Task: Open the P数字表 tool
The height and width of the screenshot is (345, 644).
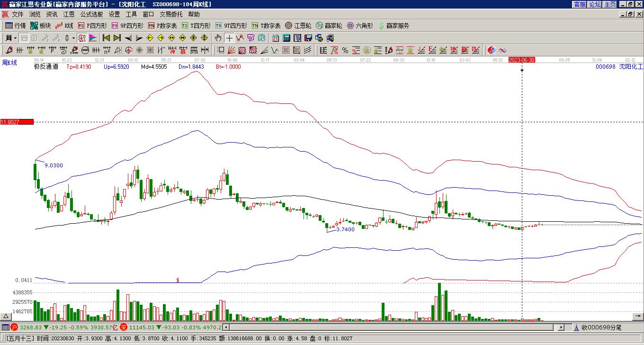Action: (162, 26)
